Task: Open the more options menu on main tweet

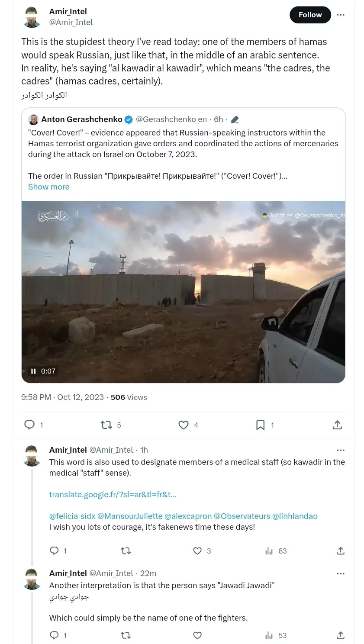Action: coord(341,15)
